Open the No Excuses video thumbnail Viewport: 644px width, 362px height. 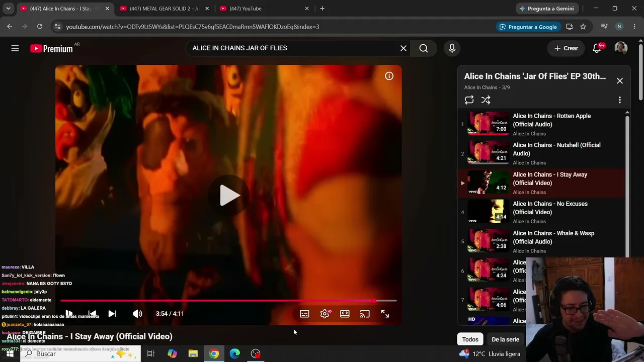pos(488,212)
